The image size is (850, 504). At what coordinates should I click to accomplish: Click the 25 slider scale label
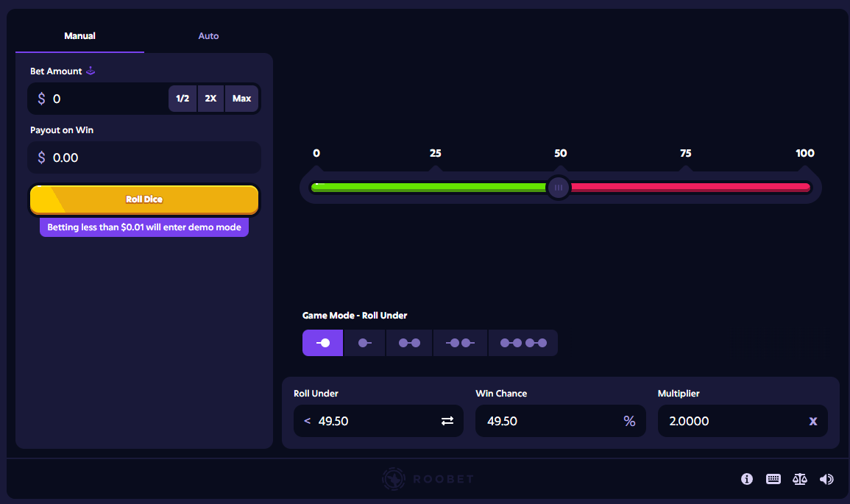(435, 153)
